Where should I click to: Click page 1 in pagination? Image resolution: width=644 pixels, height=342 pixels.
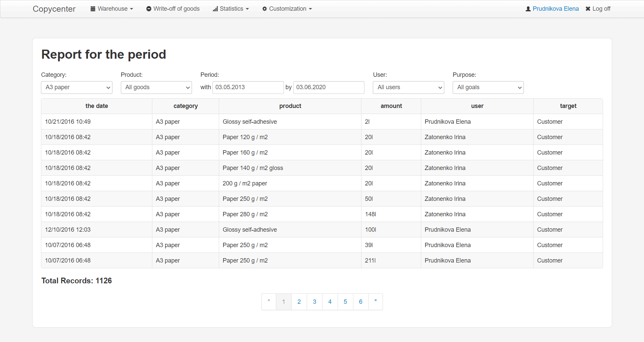click(284, 302)
